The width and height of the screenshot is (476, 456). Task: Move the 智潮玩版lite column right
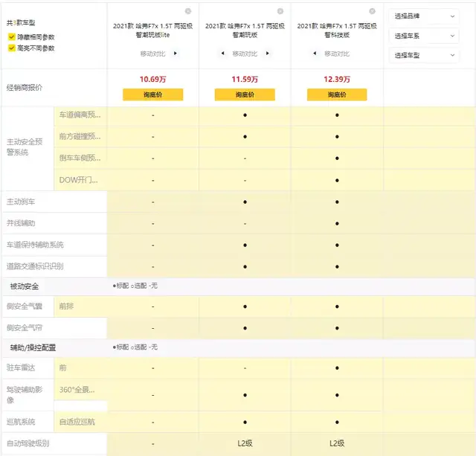(x=176, y=53)
